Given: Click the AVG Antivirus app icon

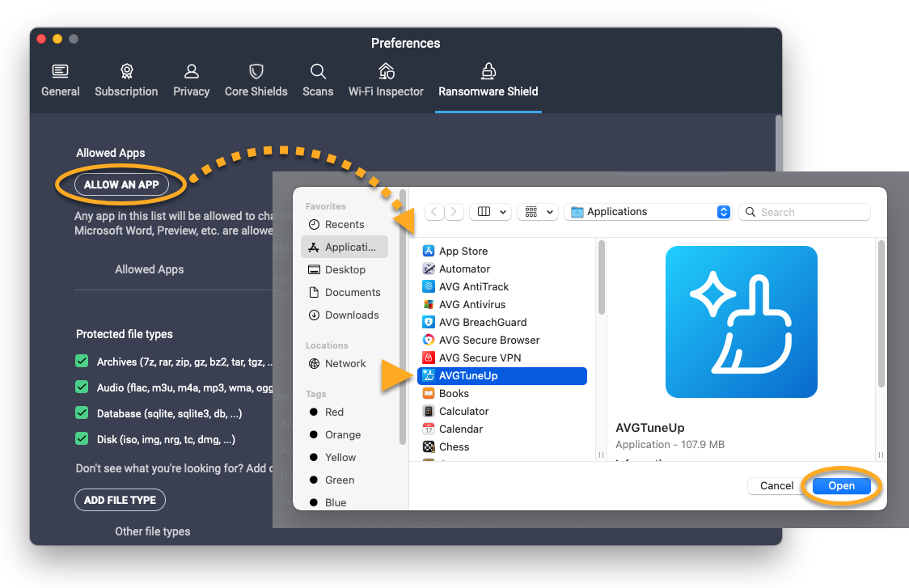Looking at the screenshot, I should pyautogui.click(x=429, y=304).
